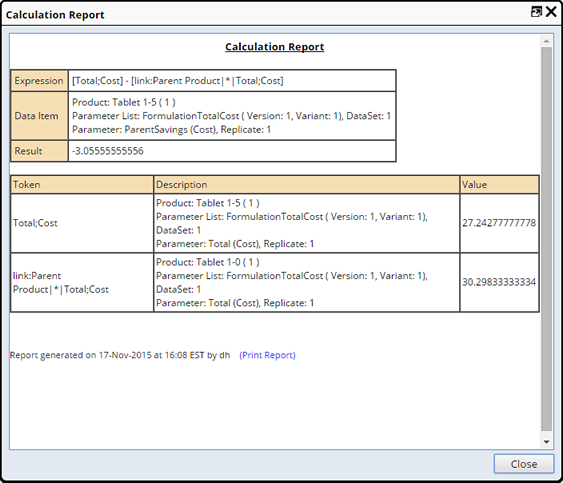Click the scrollbar up arrow

[x=546, y=41]
